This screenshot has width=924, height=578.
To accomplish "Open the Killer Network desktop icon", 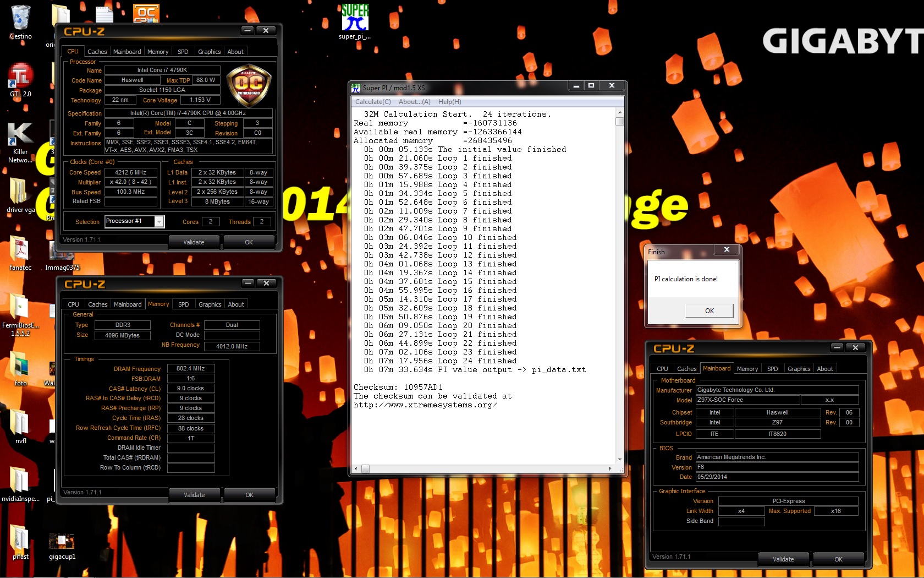I will pos(20,142).
